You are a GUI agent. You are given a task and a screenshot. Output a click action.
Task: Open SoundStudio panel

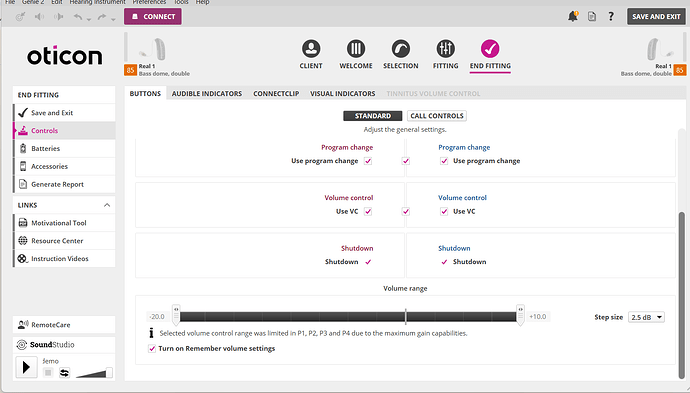[64, 345]
